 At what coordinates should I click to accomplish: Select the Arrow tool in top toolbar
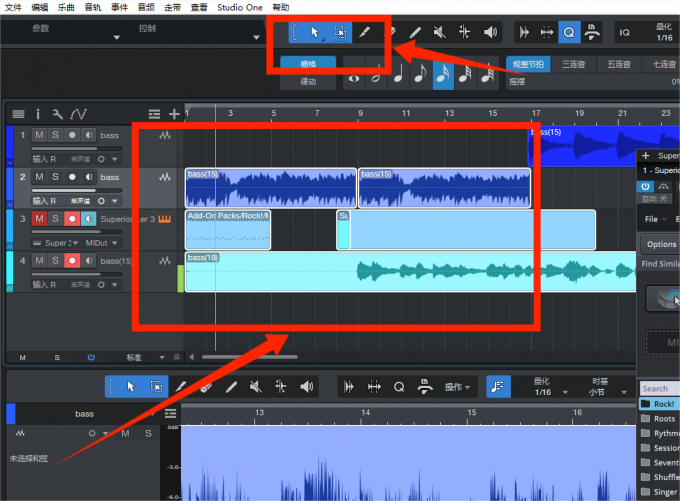[x=314, y=33]
